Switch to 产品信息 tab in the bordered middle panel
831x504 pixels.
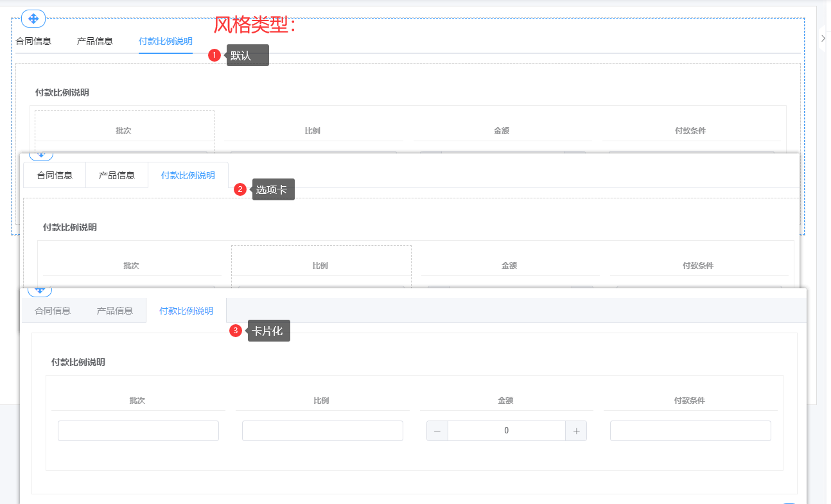coord(117,175)
